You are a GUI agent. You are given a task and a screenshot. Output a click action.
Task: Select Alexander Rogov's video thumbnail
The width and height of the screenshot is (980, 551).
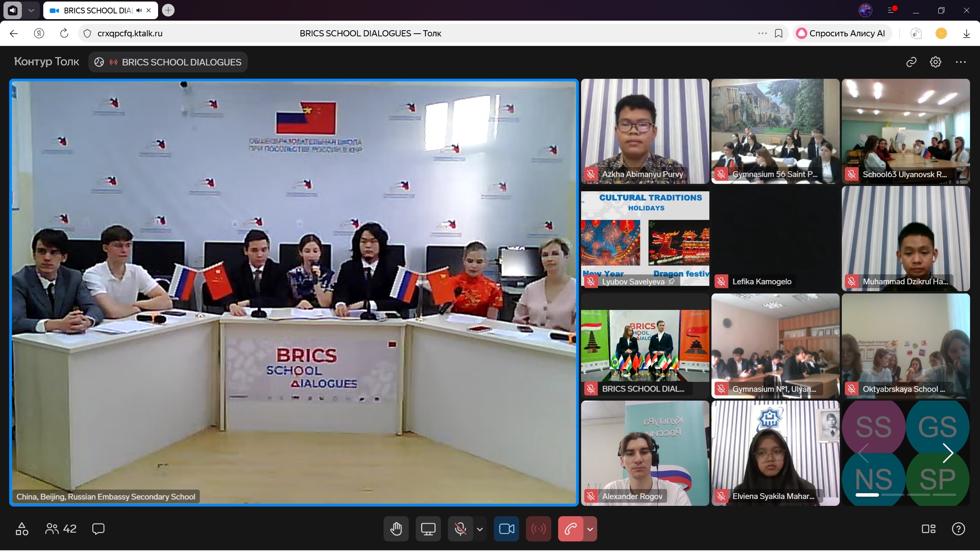tap(645, 453)
